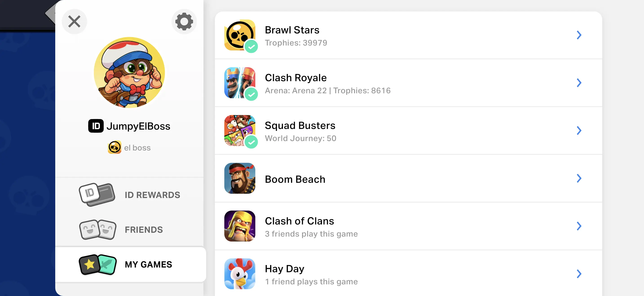This screenshot has width=644, height=296.
Task: Click the JumpyElBoss profile avatar
Action: (129, 72)
